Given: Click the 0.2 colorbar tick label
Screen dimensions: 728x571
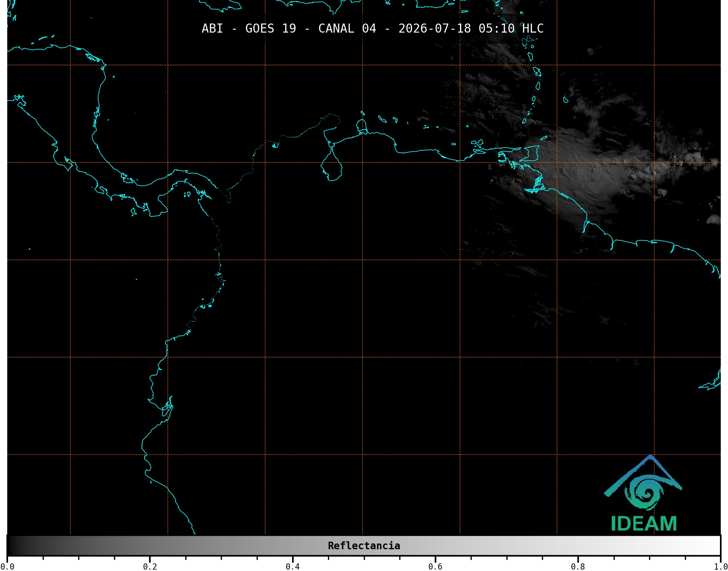Looking at the screenshot, I should [x=150, y=567].
